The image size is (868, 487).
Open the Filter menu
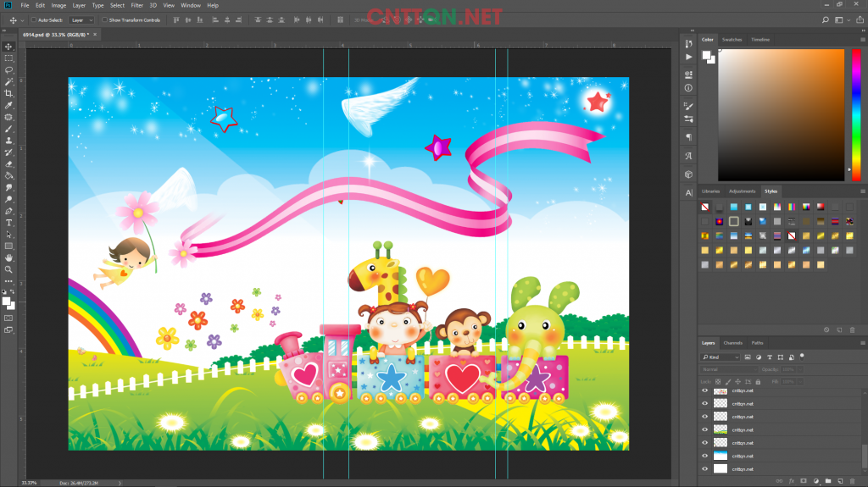tap(136, 6)
